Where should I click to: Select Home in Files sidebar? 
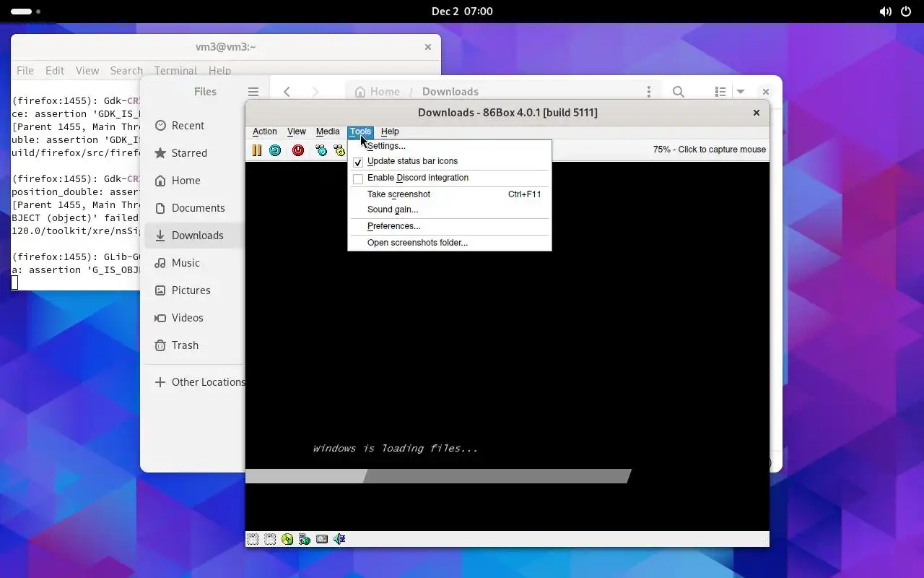pos(195,181)
